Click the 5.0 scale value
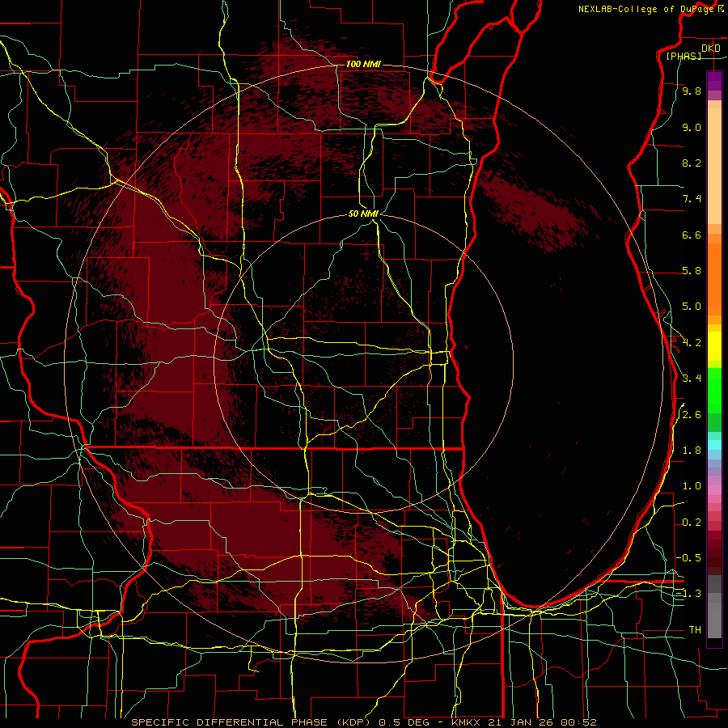Screen dimensions: 728x728 (692, 307)
